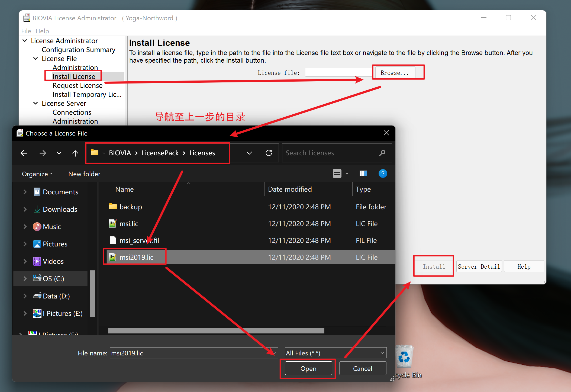Viewport: 571px width, 392px height.
Task: Click the Search Licenses field
Action: coord(337,153)
